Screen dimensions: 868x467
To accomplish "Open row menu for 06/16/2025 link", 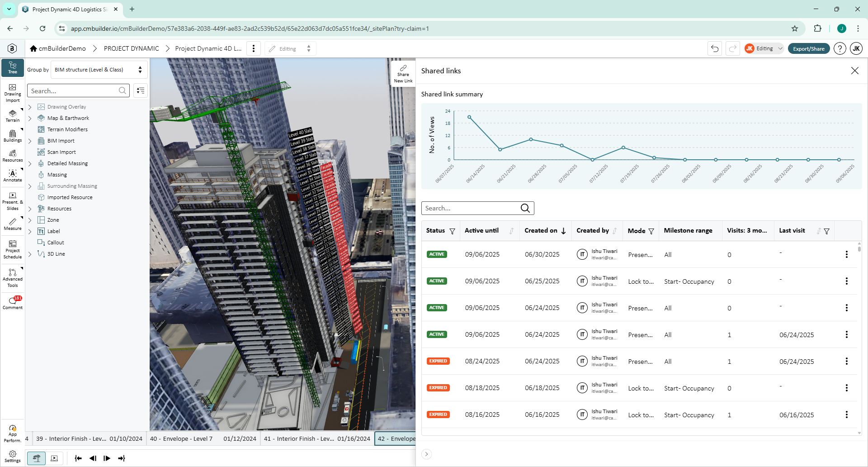I will click(847, 415).
